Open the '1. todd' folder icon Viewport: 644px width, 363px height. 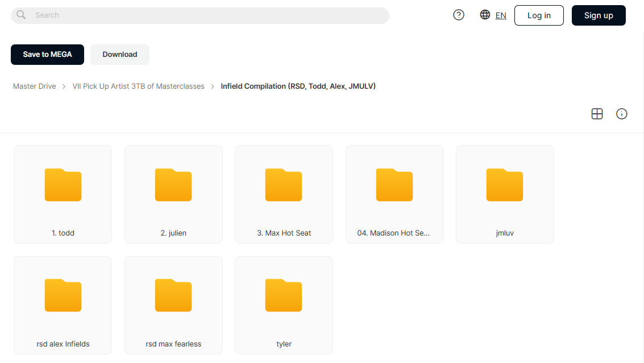(63, 185)
